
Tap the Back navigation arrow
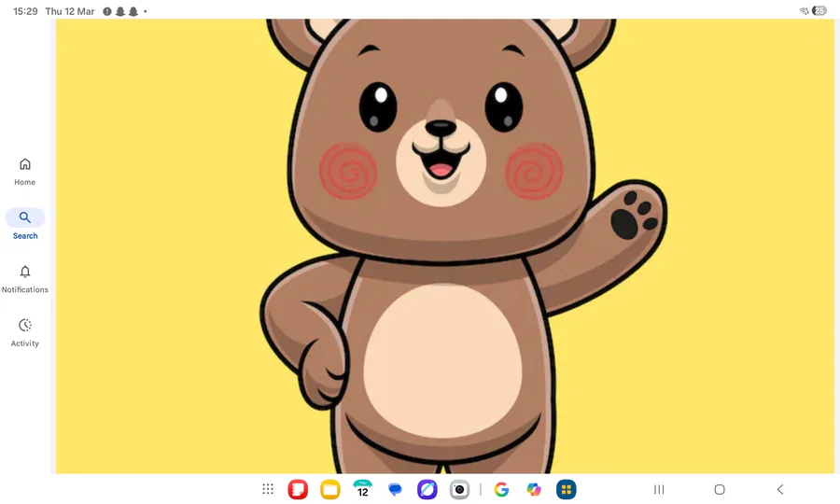click(780, 490)
